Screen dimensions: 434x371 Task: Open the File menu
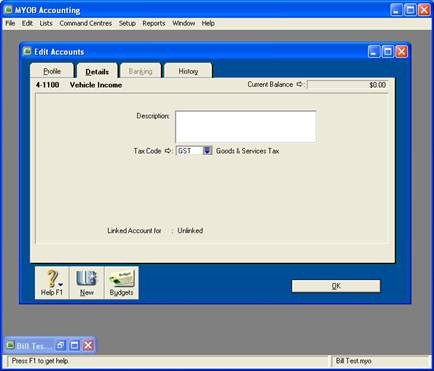[x=10, y=23]
